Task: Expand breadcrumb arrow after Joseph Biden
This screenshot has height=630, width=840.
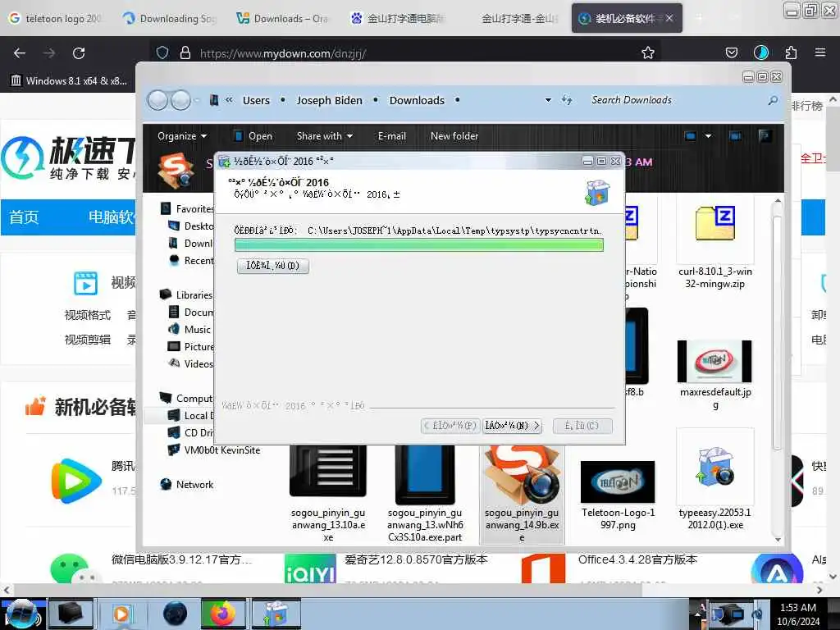Action: [376, 100]
